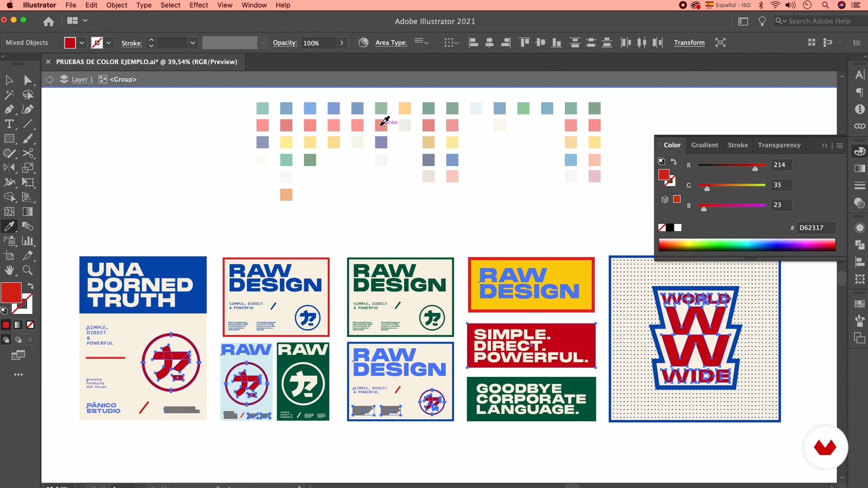Open the Color panel options menu
Screen dimensions: 868x488
(840, 145)
